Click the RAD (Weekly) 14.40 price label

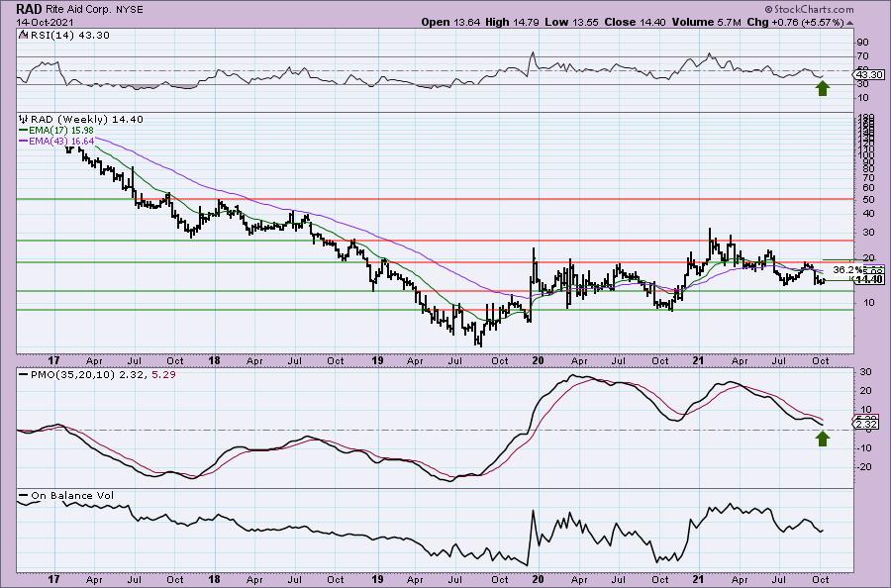tap(86, 120)
